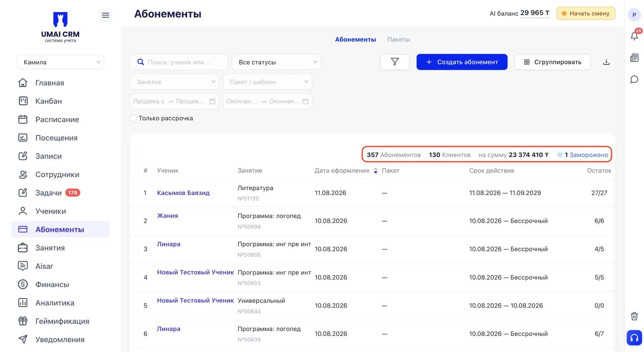Viewport: 644px width, 352px height.
Task: Click remainder value 27/27
Action: (599, 193)
